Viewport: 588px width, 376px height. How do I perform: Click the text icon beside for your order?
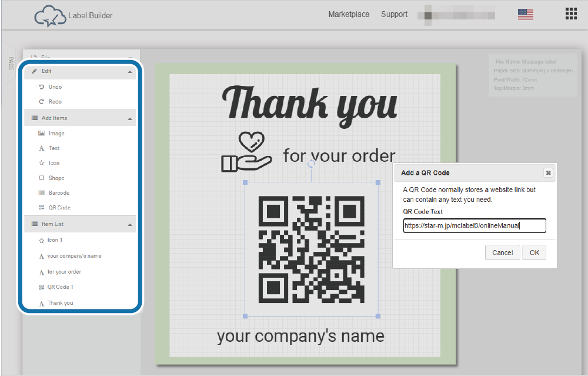[x=42, y=272]
